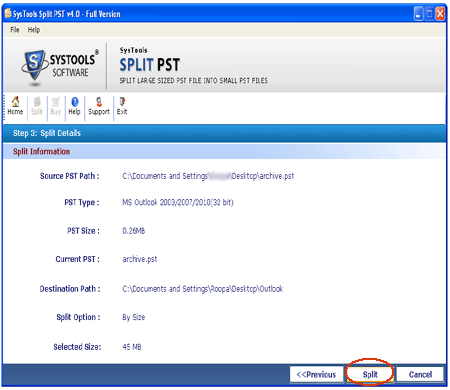Viewport: 450px width, 390px height.
Task: Click the Buy cart toolbar icon
Action: (56, 106)
